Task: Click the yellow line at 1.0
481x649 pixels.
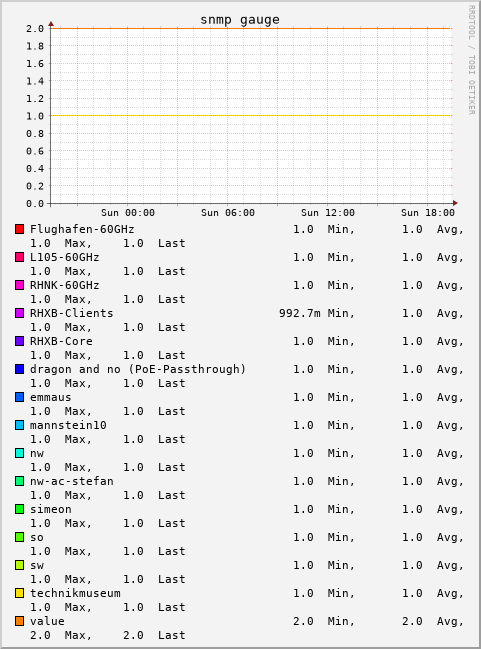Action: click(250, 115)
